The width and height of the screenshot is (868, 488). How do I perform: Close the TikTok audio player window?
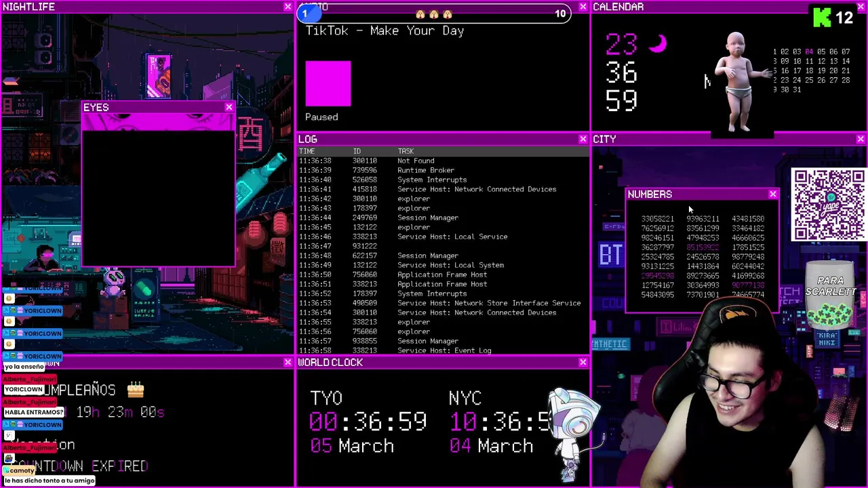point(583,7)
